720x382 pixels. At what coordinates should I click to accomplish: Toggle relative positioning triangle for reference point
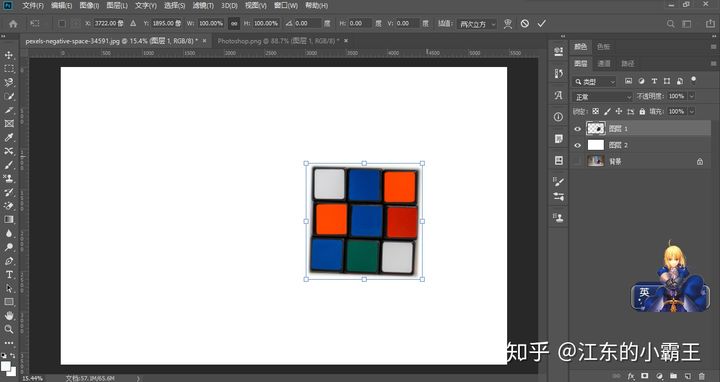(x=133, y=23)
